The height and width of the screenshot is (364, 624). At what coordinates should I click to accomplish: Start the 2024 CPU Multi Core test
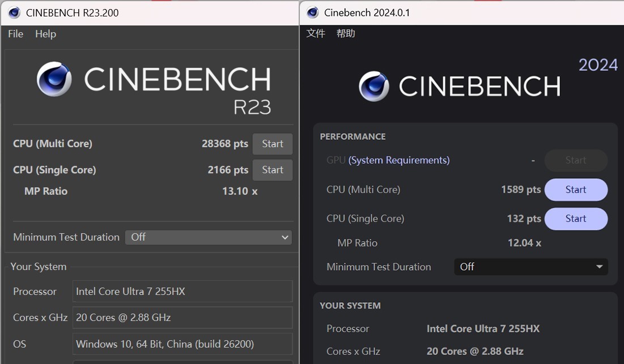576,190
